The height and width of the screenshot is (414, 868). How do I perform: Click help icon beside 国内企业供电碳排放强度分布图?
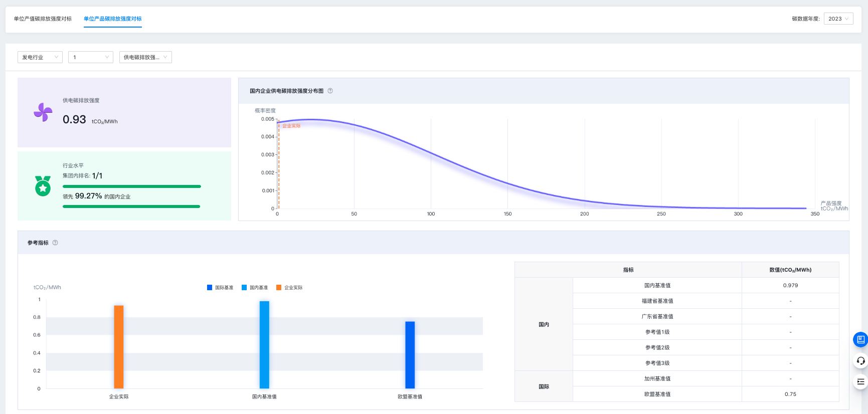(x=330, y=91)
